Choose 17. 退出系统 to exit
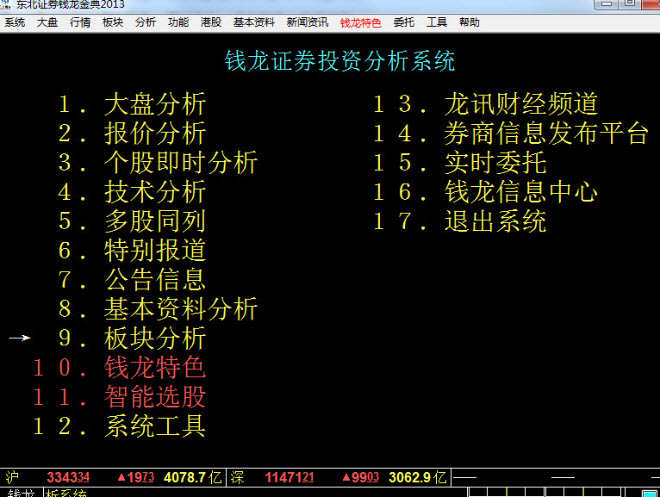 pos(460,221)
